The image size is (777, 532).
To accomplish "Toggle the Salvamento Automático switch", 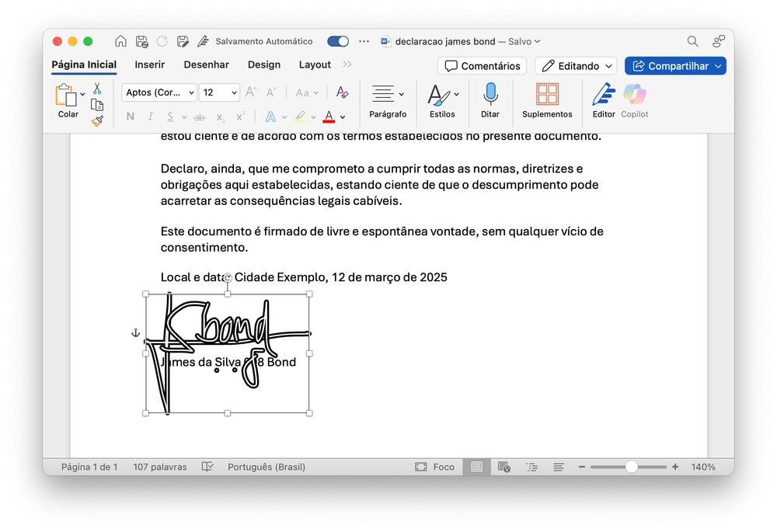I will (x=337, y=41).
